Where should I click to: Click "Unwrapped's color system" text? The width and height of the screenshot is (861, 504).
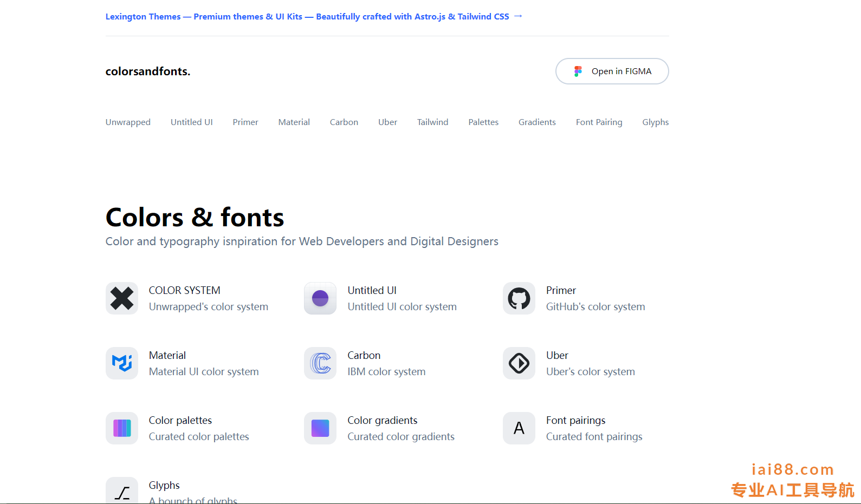[x=209, y=306]
